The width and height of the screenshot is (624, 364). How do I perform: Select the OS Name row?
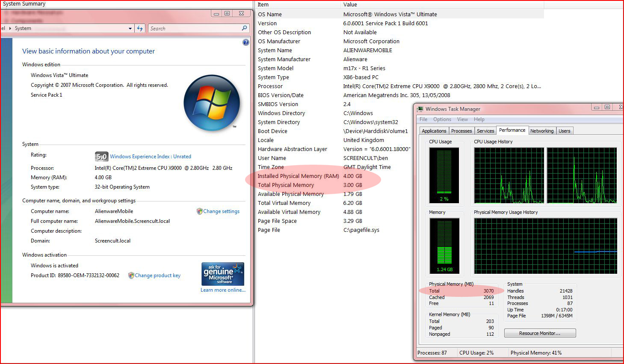point(399,14)
